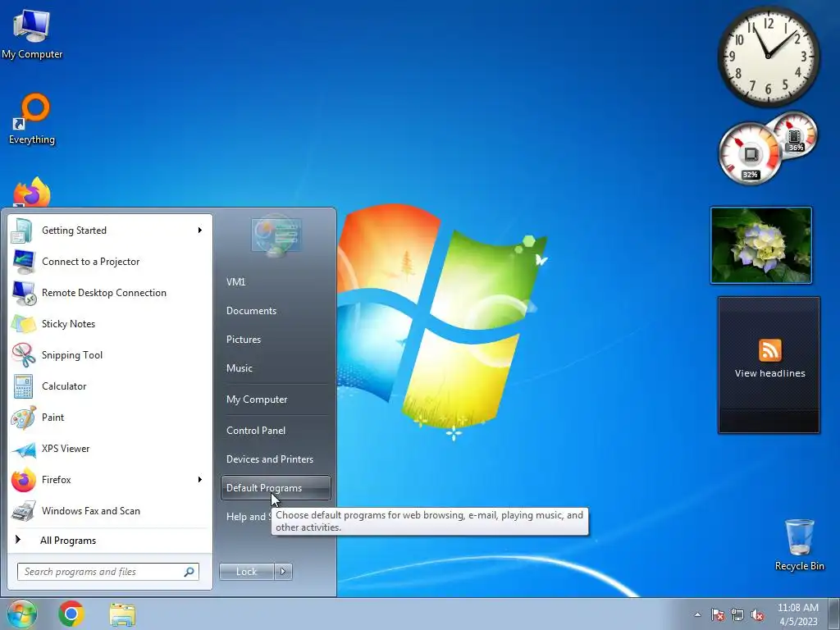Open shutdown options arrow next to Lock
The height and width of the screenshot is (630, 840).
283,572
